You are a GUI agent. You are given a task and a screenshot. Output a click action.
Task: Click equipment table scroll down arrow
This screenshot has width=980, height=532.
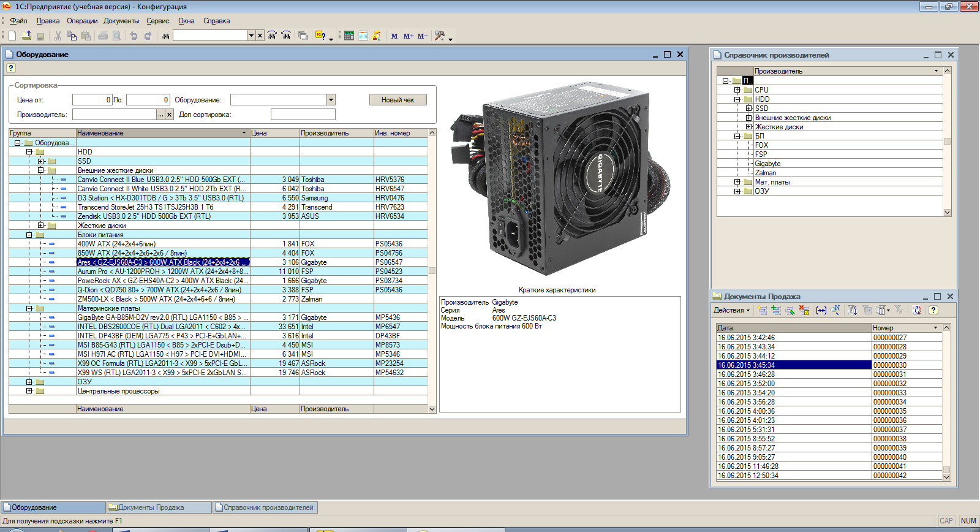pyautogui.click(x=432, y=409)
